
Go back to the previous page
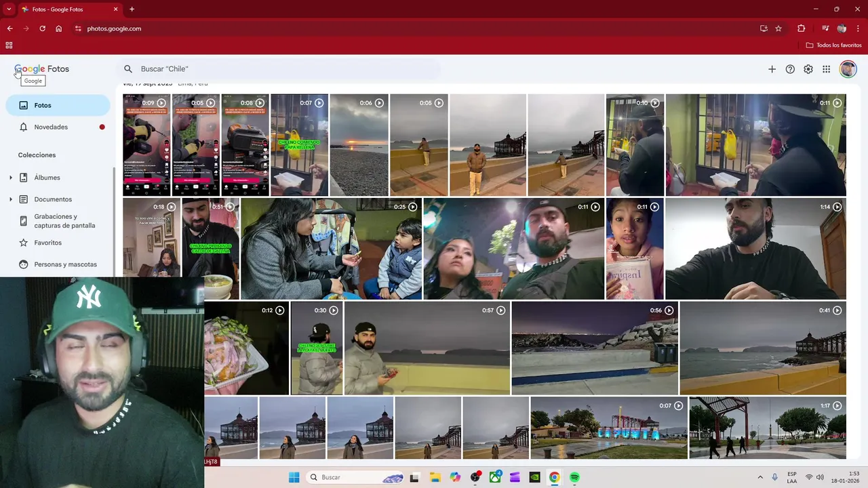[x=9, y=28]
